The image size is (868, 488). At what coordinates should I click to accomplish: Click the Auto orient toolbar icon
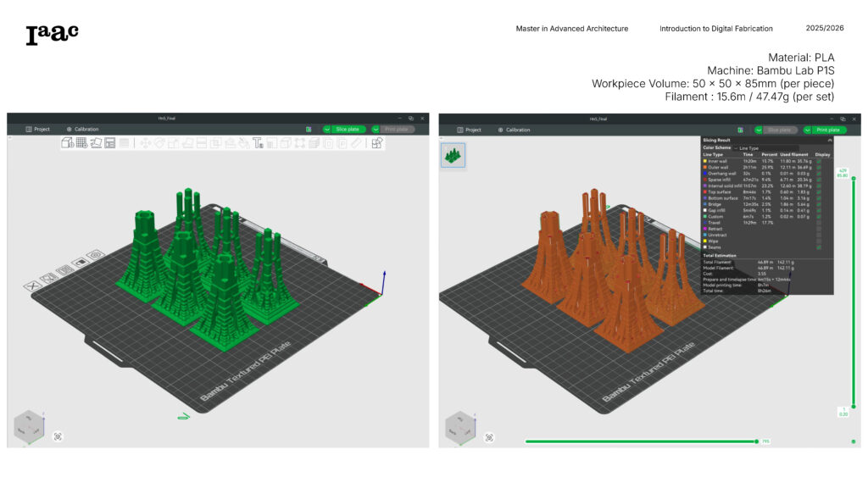pyautogui.click(x=96, y=143)
